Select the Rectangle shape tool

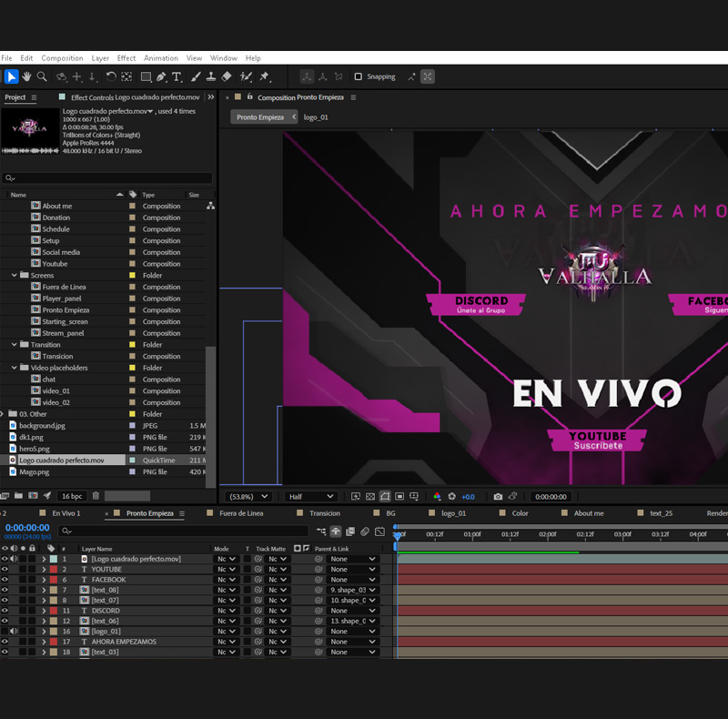point(147,76)
